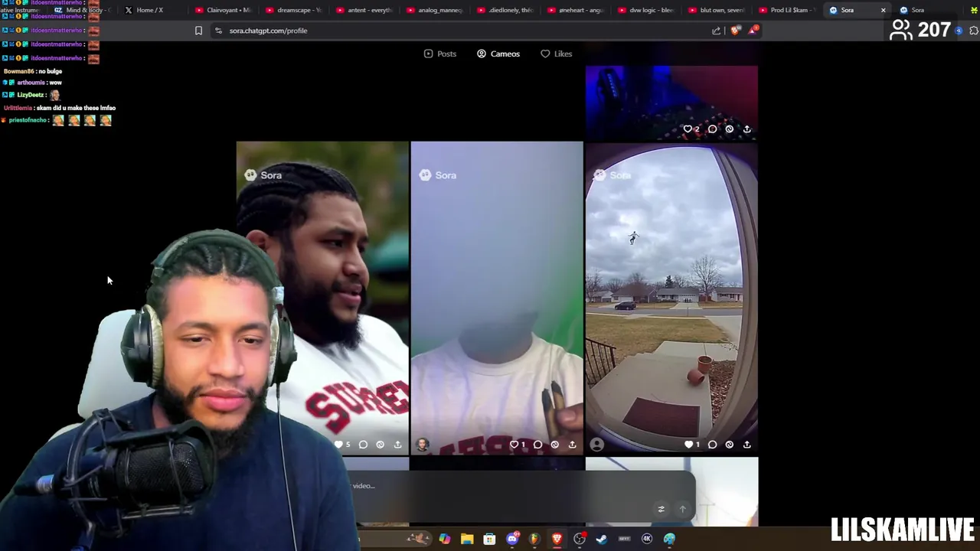Viewport: 980px width, 551px height.
Task: Open creator avatar on white-shirt video
Action: tap(423, 445)
